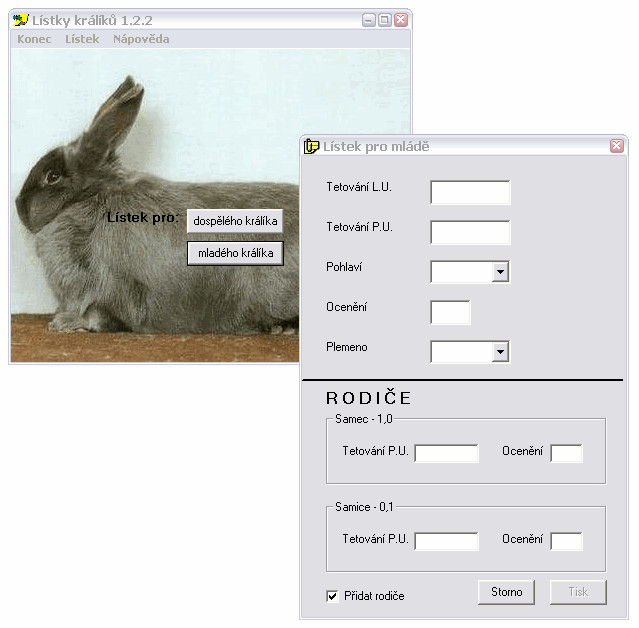639x628 pixels.
Task: Click the 'Lístek pro:' label
Action: click(x=143, y=218)
